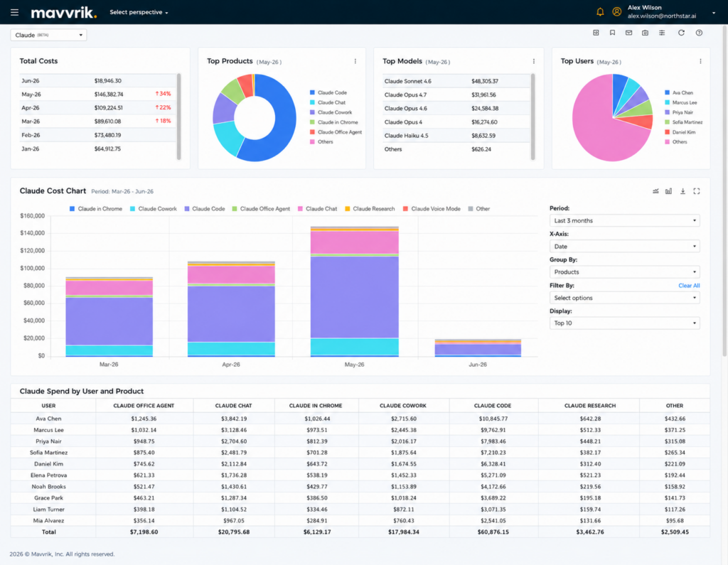This screenshot has width=728, height=565.
Task: Sort by CLAUDE CODE column header
Action: pos(493,406)
